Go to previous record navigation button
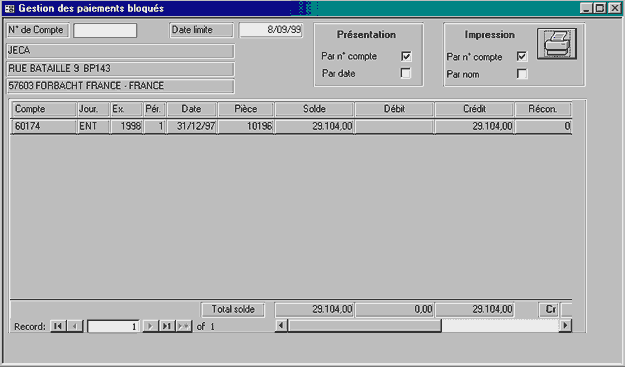This screenshot has width=625, height=367. pos(75,326)
